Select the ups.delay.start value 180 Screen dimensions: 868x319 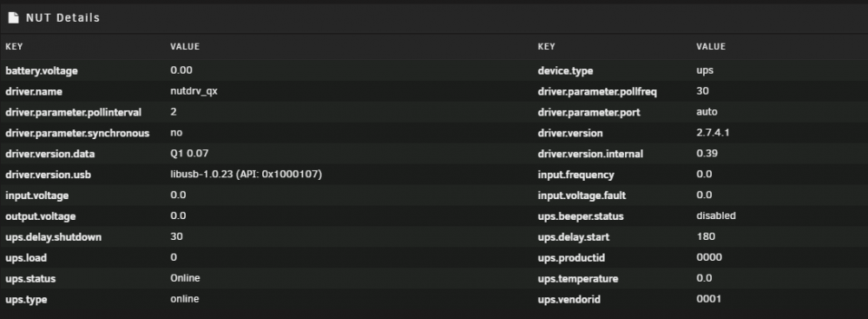pos(706,236)
